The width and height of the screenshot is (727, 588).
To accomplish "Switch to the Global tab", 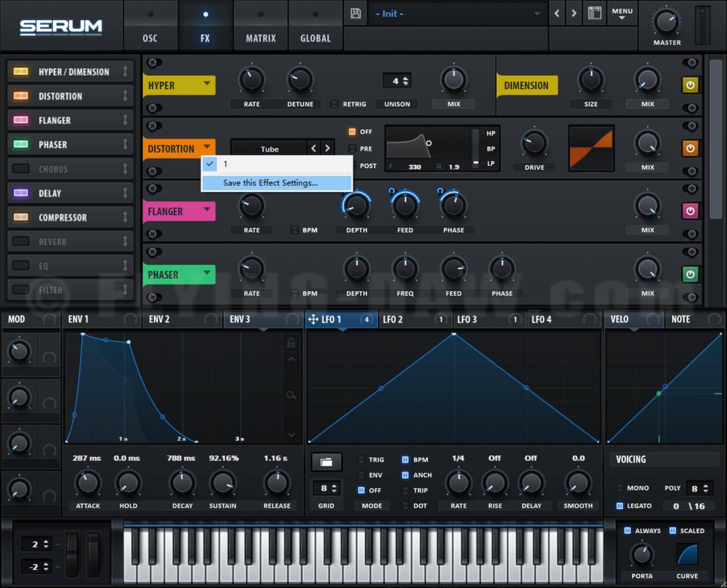I will coord(315,25).
